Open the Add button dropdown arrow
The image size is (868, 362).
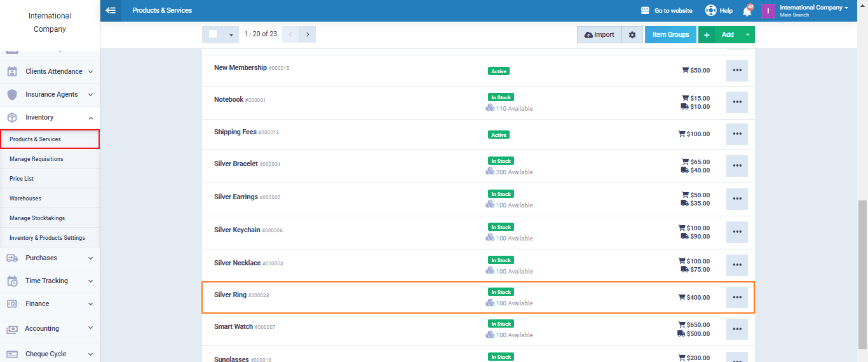(x=747, y=35)
